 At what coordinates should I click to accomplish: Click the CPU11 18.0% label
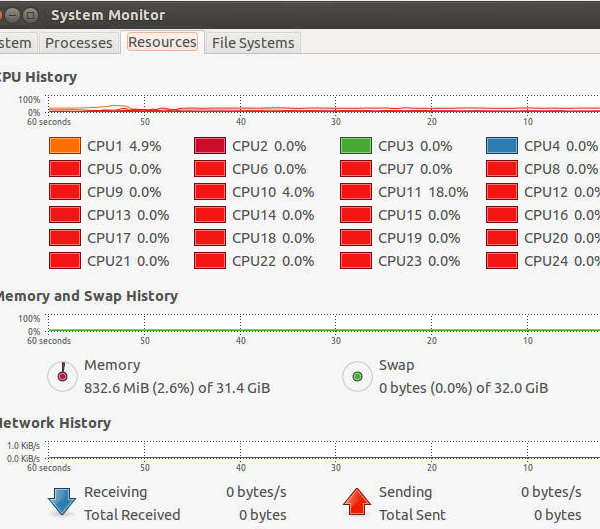pyautogui.click(x=423, y=192)
